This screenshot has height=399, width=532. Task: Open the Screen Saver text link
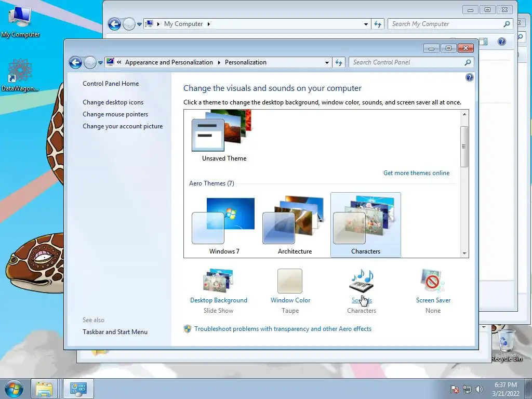pos(433,300)
